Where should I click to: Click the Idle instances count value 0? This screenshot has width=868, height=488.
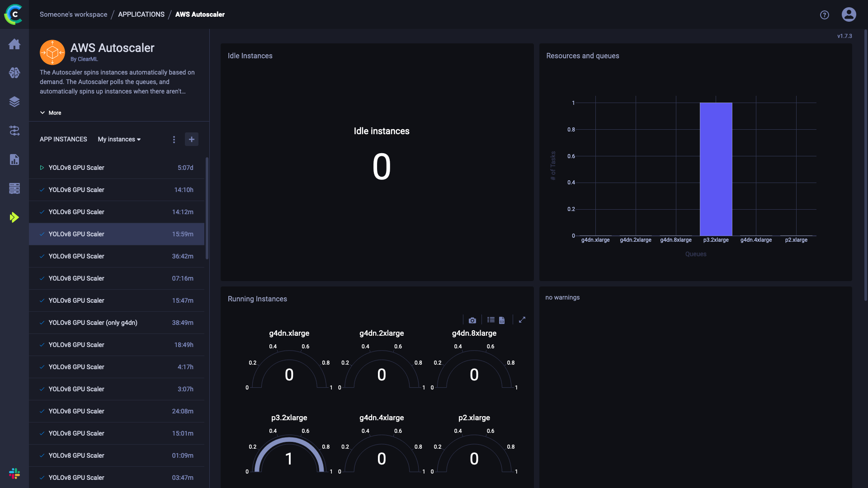(x=382, y=167)
